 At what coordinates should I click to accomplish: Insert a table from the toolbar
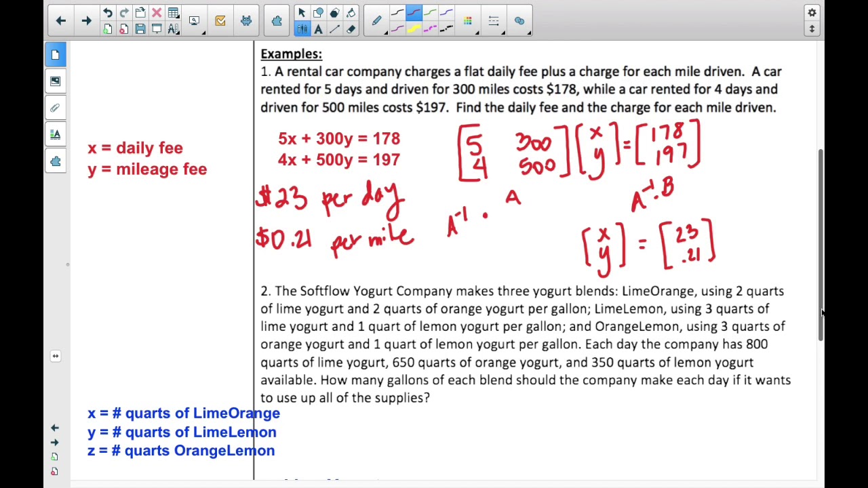point(173,13)
